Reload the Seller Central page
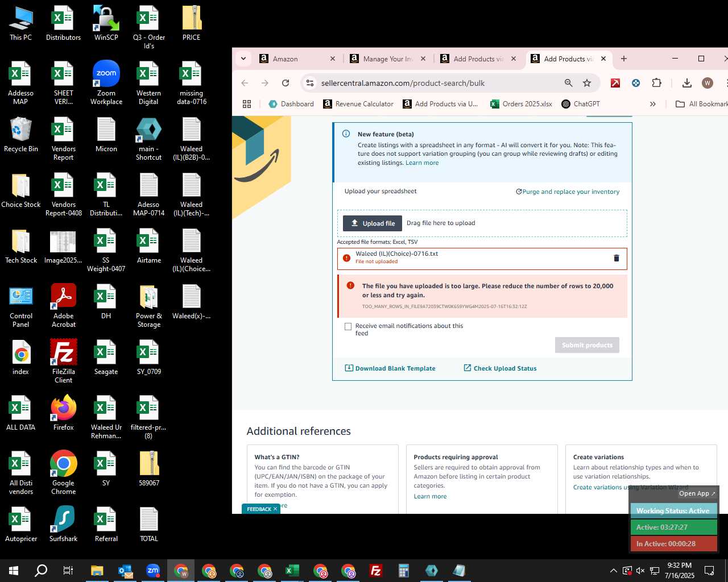Viewport: 728px width, 582px height. 286,83
